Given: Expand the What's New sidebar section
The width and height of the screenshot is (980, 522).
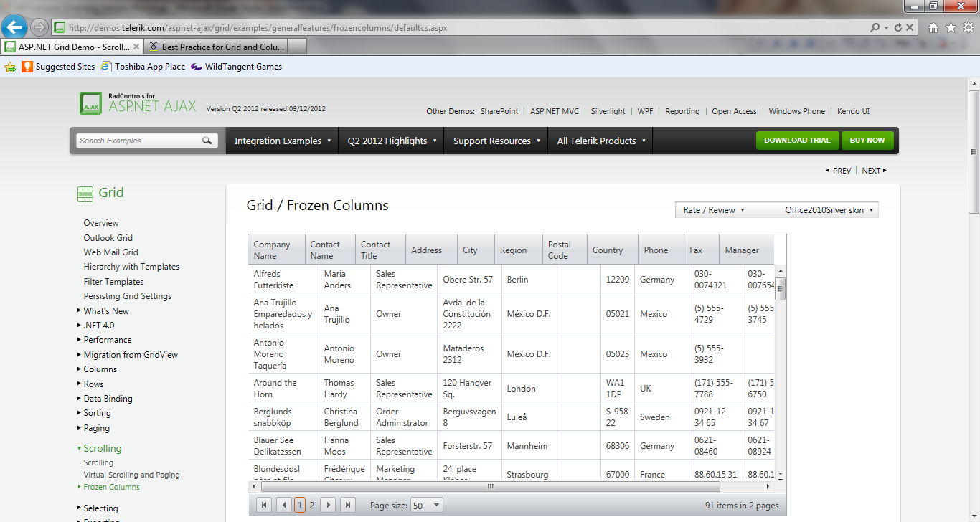Looking at the screenshot, I should pos(103,311).
